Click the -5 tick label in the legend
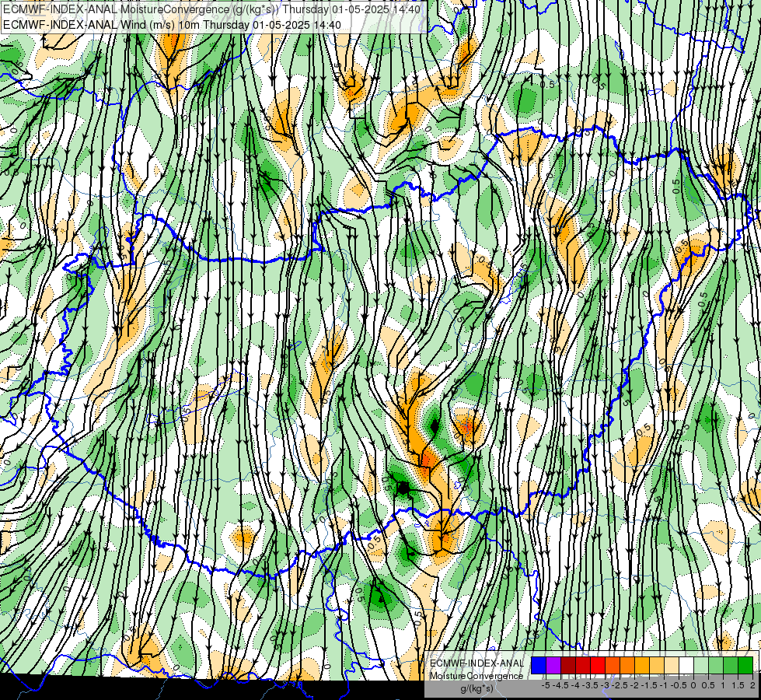The width and height of the screenshot is (761, 700). (x=546, y=685)
